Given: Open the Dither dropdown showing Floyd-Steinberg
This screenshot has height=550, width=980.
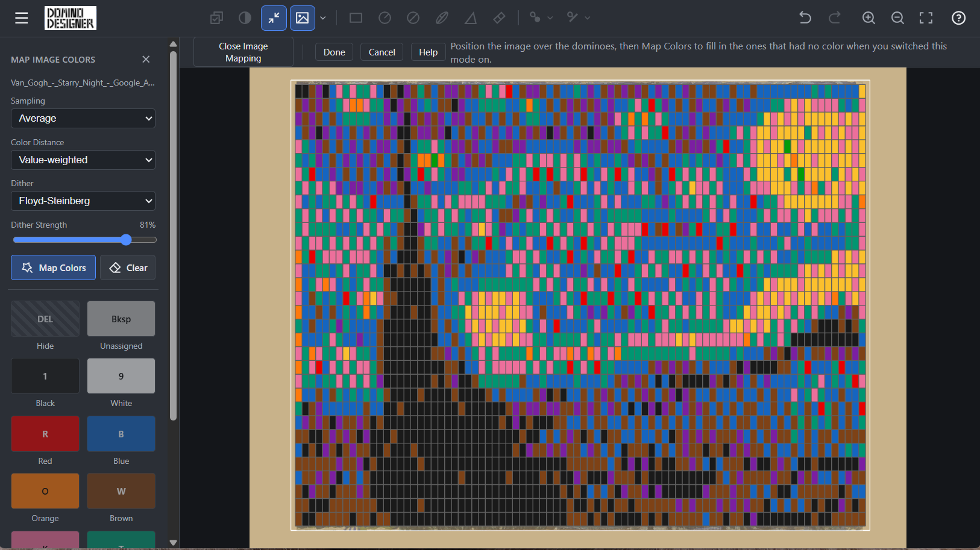Looking at the screenshot, I should pos(83,201).
